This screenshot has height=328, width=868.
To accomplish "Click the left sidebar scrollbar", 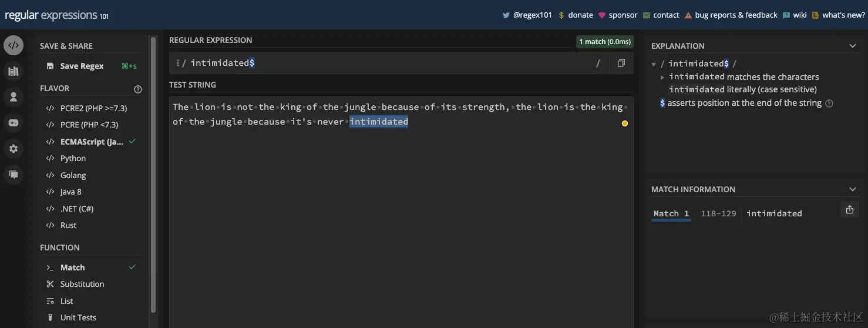I will pyautogui.click(x=153, y=174).
